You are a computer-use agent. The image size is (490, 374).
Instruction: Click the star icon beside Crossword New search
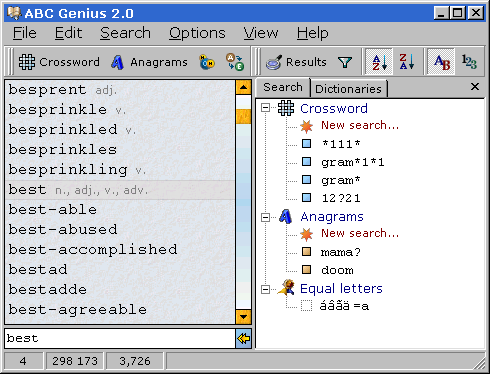tap(306, 126)
